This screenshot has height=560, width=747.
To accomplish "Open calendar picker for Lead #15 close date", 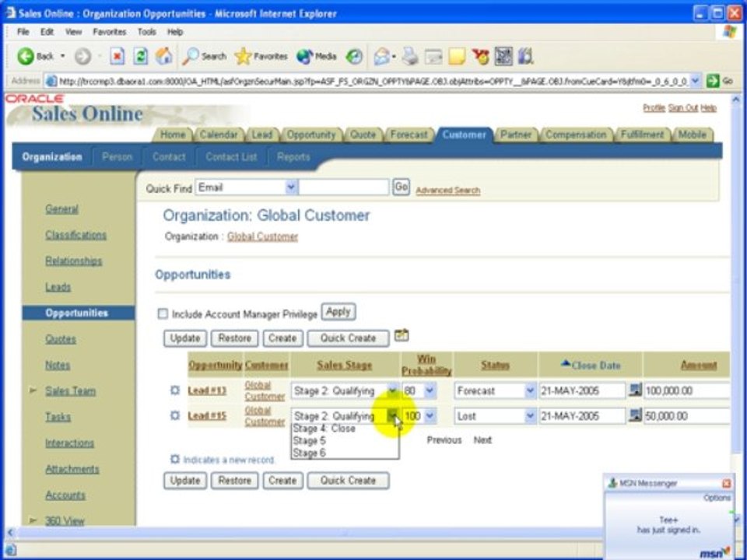I will coord(635,415).
